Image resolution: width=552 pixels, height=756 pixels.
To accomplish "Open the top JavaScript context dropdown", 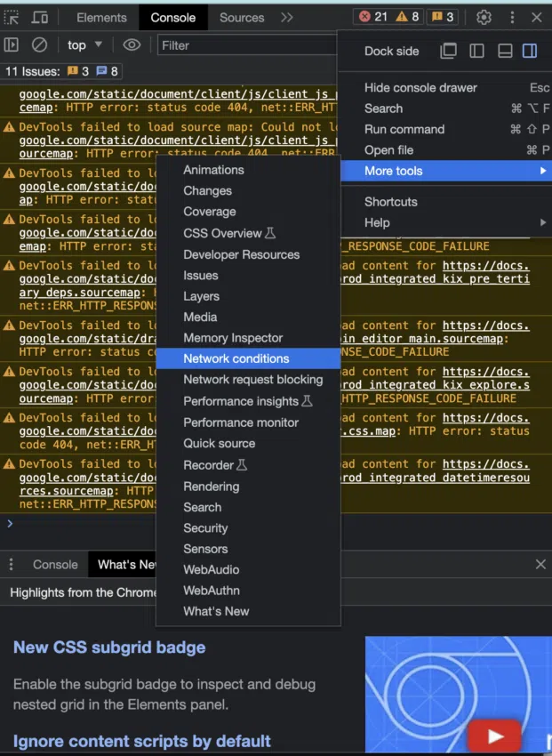I will (84, 44).
